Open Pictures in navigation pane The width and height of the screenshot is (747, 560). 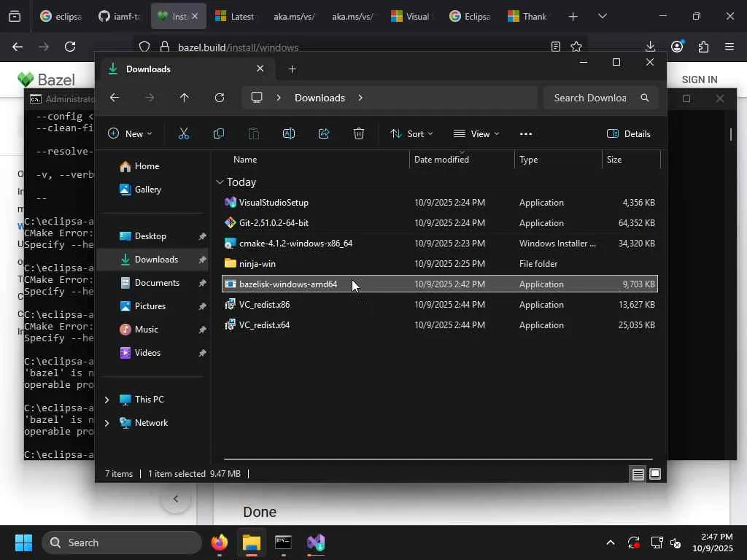152,306
